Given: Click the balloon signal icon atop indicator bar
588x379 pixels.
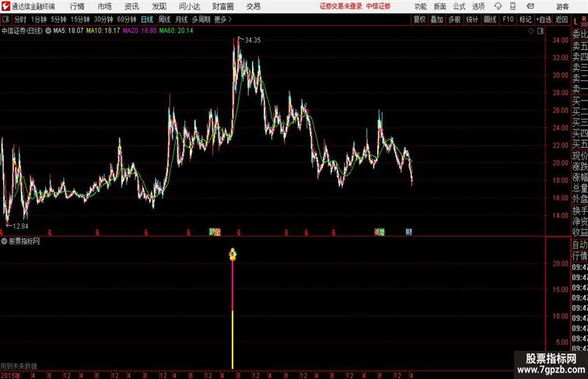Looking at the screenshot, I should point(233,254).
